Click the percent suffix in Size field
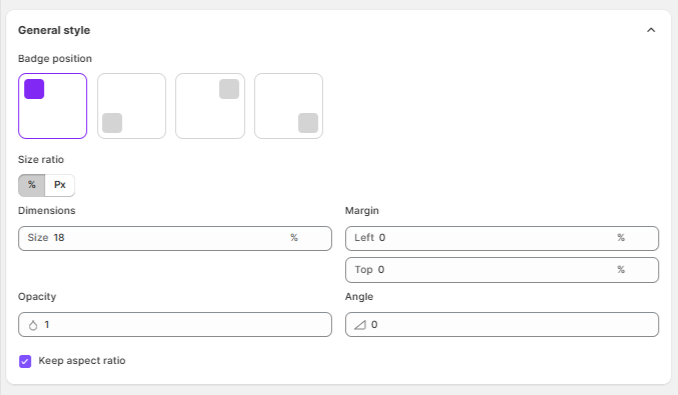 pyautogui.click(x=294, y=237)
